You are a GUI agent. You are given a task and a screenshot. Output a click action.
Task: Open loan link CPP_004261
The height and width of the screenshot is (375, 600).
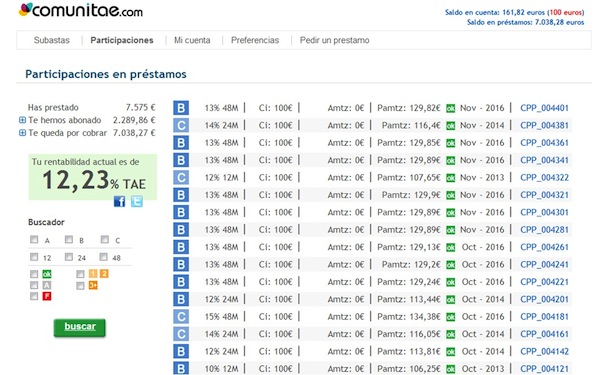tap(544, 247)
